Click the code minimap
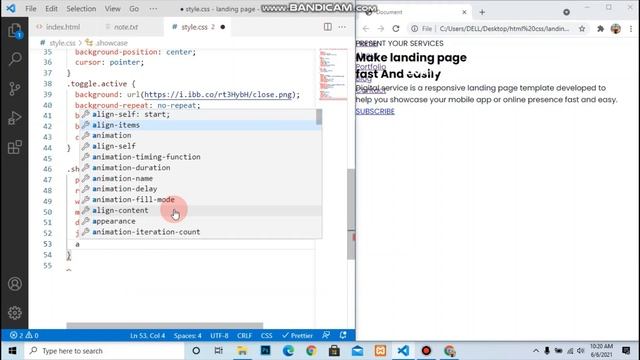The image size is (640, 360). [333, 75]
